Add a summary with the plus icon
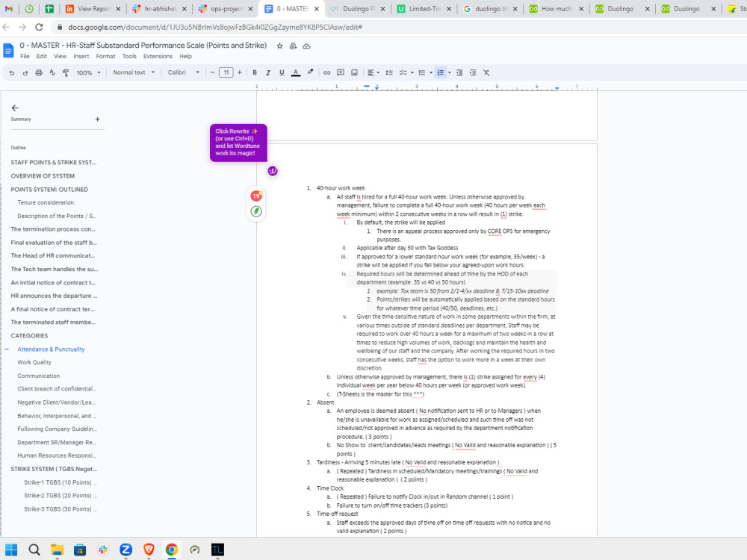The image size is (747, 560). click(98, 119)
